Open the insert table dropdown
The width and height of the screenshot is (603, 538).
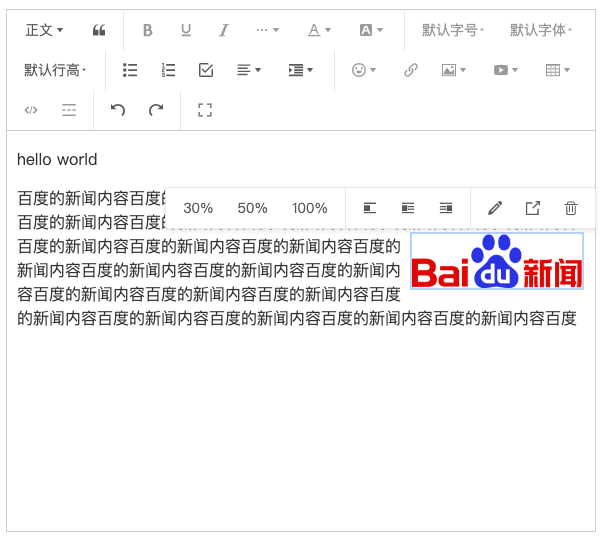[558, 70]
